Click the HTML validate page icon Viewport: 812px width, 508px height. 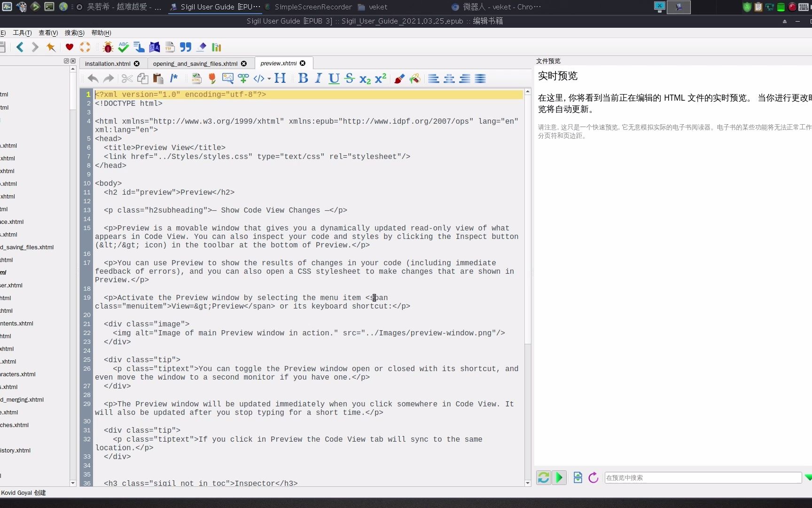click(x=196, y=79)
